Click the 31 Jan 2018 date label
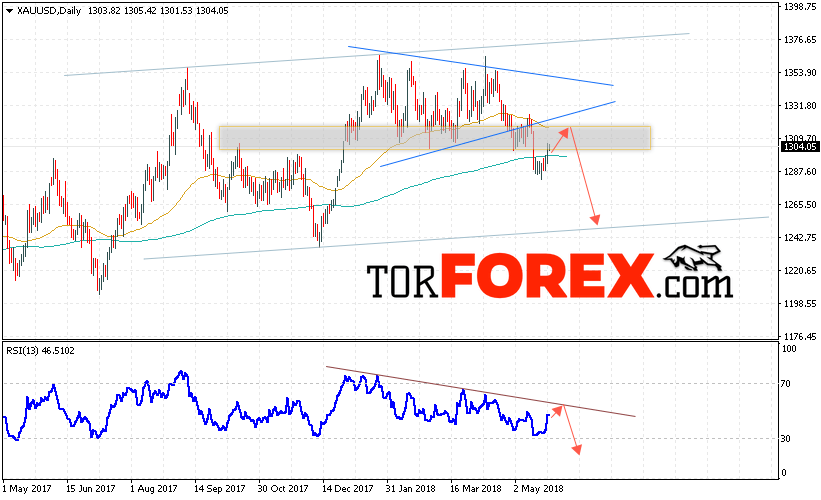The image size is (821, 500). point(410,488)
